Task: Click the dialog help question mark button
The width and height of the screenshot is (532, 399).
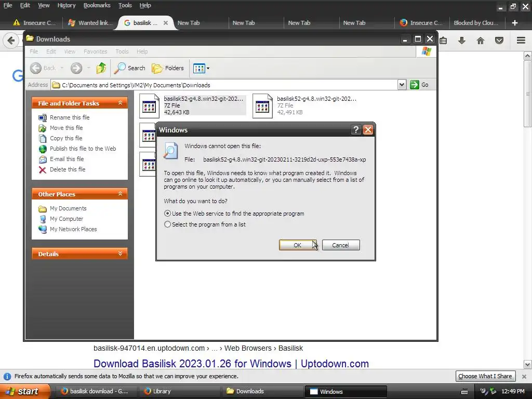Action: pos(355,129)
